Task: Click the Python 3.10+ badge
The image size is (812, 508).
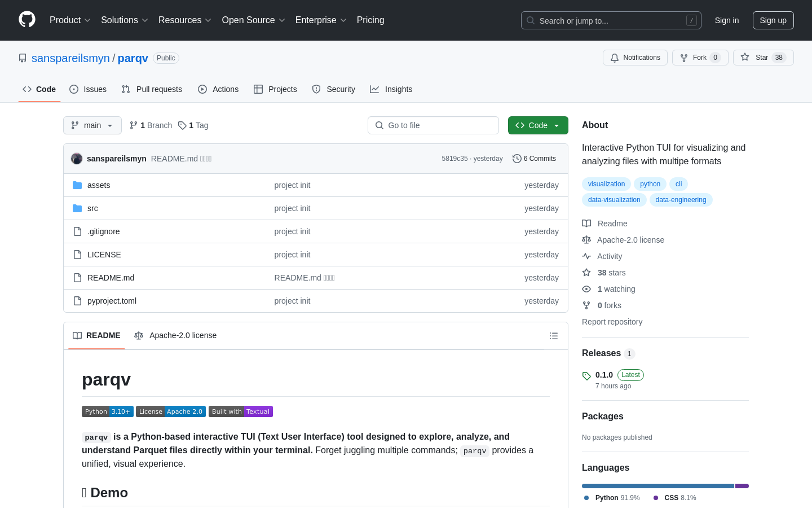Action: [108, 411]
